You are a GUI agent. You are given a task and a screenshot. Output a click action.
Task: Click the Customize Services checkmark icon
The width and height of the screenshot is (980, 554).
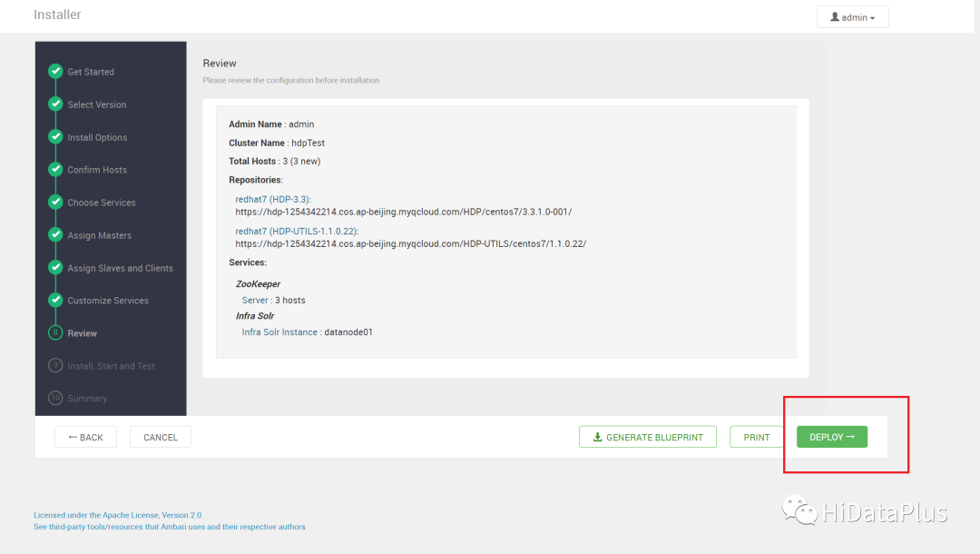click(x=55, y=300)
